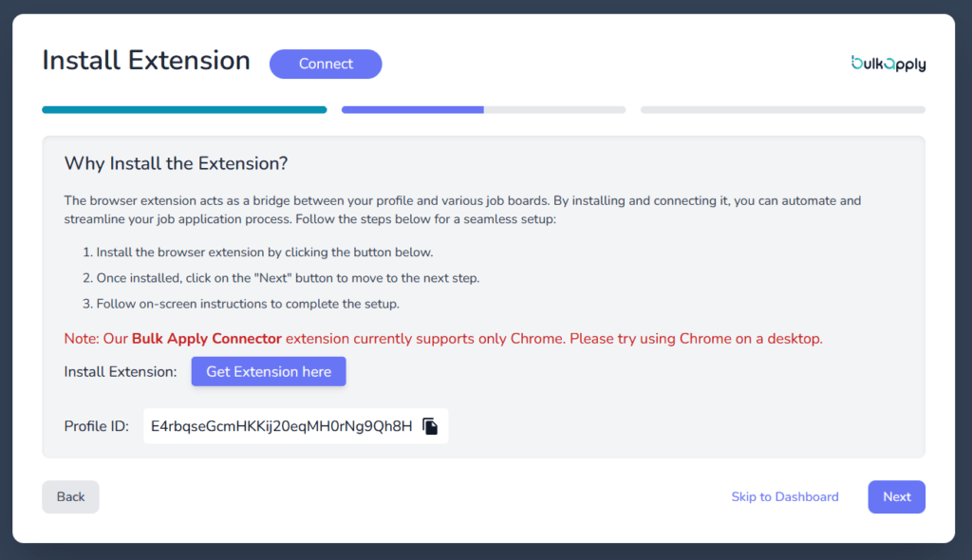Click the "Install Extension:" label
Image resolution: width=972 pixels, height=560 pixels.
click(x=121, y=372)
